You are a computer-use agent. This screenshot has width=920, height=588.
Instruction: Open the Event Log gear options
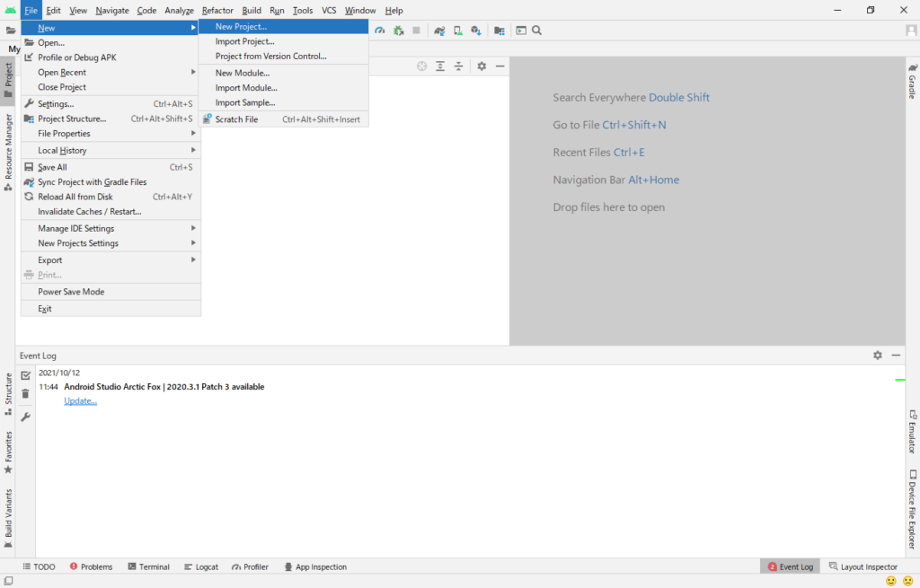(878, 355)
